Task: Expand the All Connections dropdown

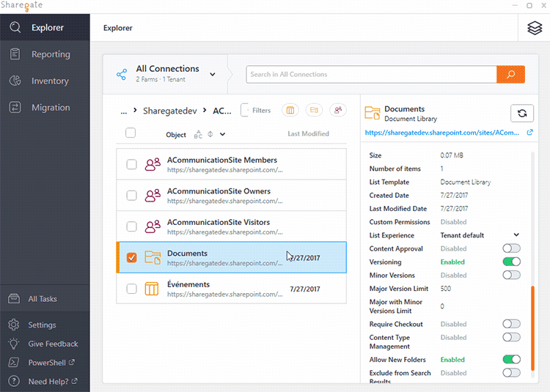Action: point(213,74)
